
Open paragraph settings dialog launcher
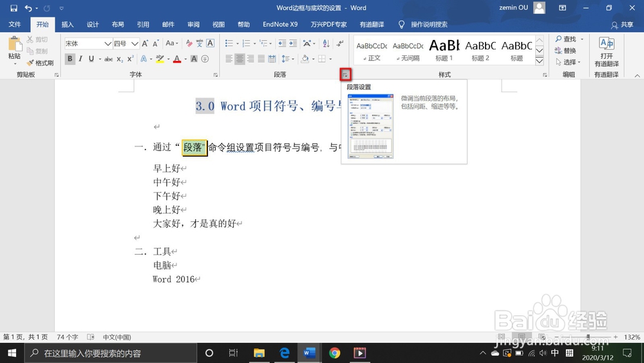[x=345, y=75]
